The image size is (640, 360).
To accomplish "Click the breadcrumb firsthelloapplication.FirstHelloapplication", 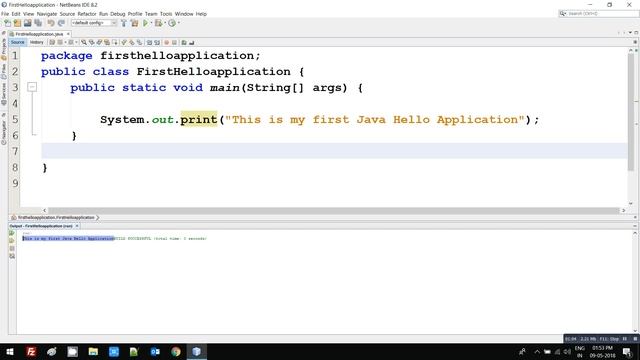I will click(x=56, y=218).
